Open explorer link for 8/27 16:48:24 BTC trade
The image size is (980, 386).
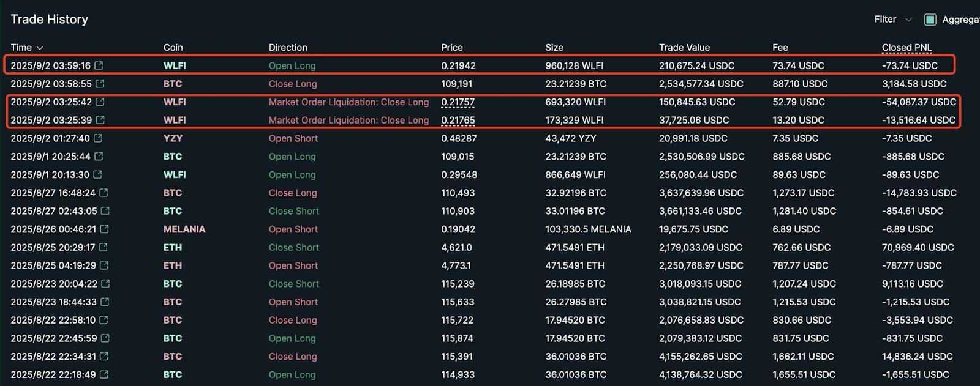pos(104,193)
